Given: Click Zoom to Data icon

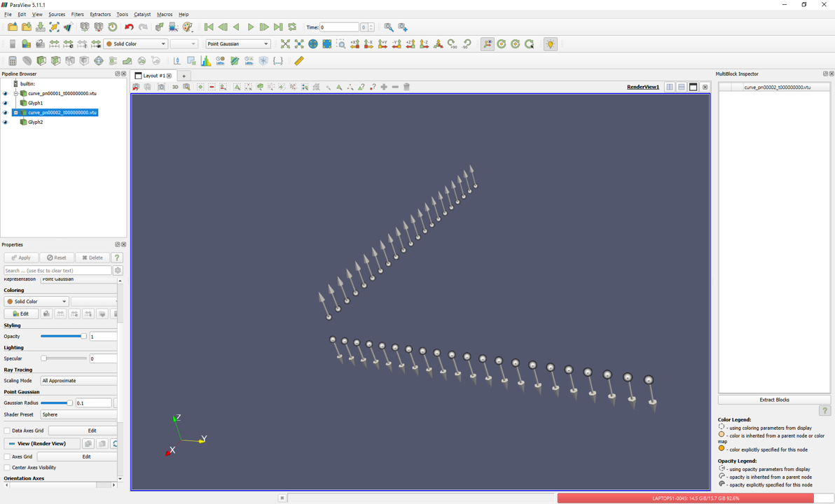Looking at the screenshot, I should click(x=299, y=44).
